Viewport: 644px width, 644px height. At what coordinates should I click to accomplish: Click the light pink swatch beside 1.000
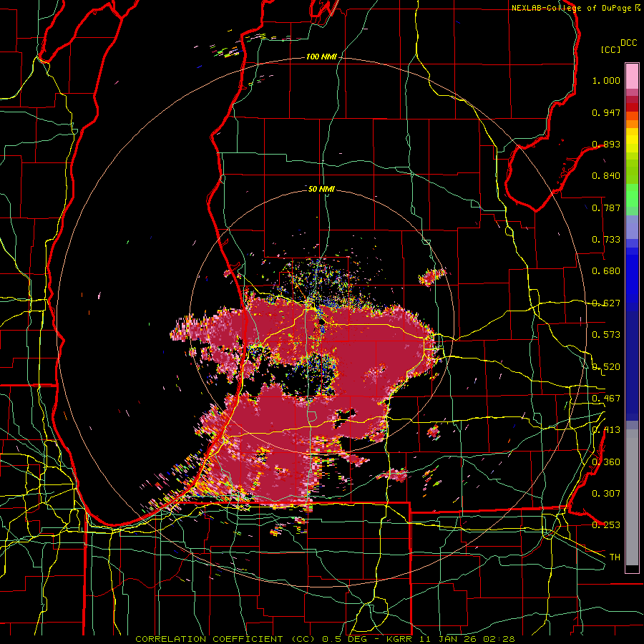[632, 77]
